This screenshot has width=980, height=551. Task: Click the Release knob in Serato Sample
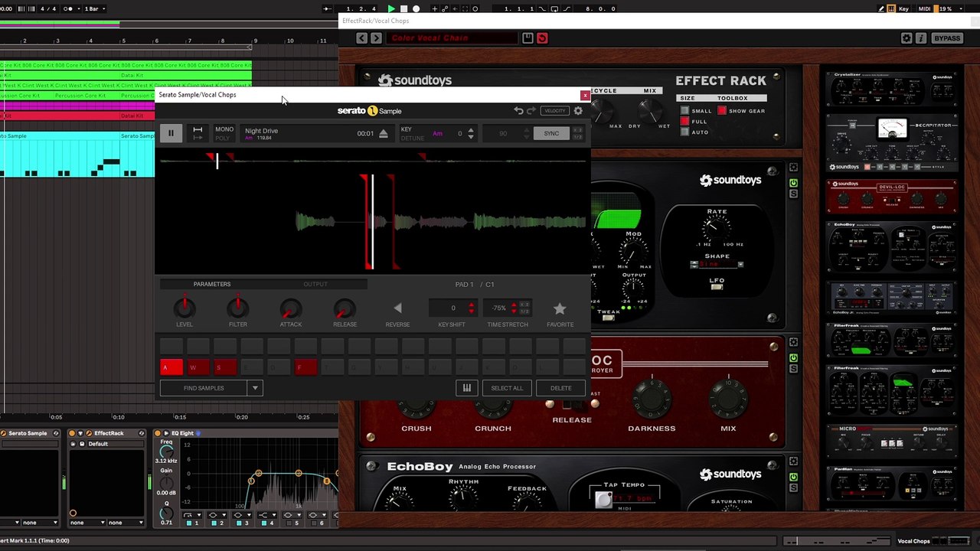pos(345,308)
